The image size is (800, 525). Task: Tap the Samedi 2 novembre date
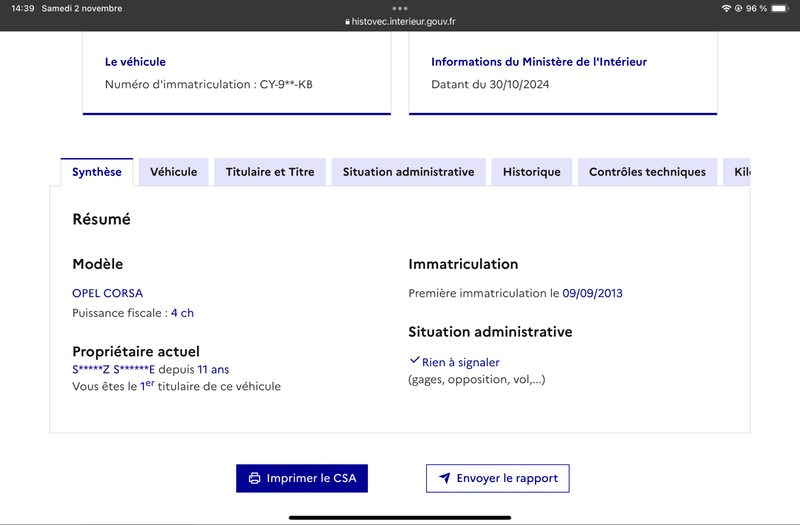click(82, 8)
